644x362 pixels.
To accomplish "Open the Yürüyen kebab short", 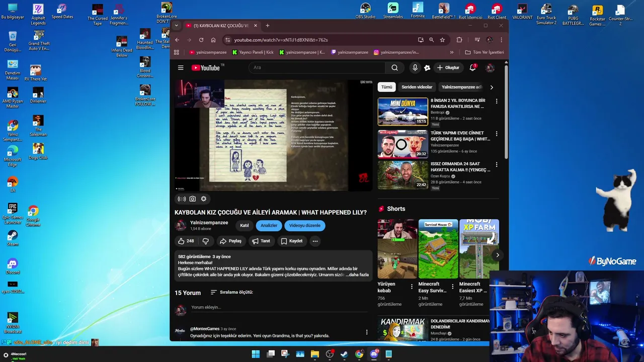I will [x=397, y=249].
